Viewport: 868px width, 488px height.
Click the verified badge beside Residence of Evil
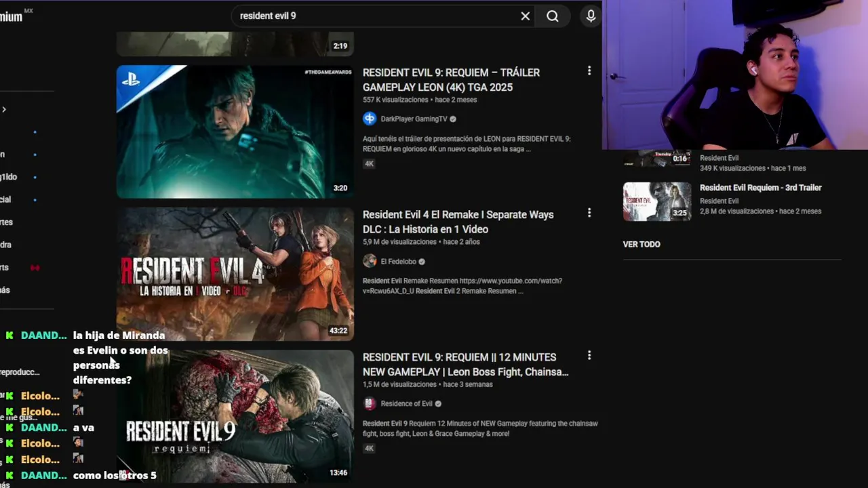pos(438,403)
